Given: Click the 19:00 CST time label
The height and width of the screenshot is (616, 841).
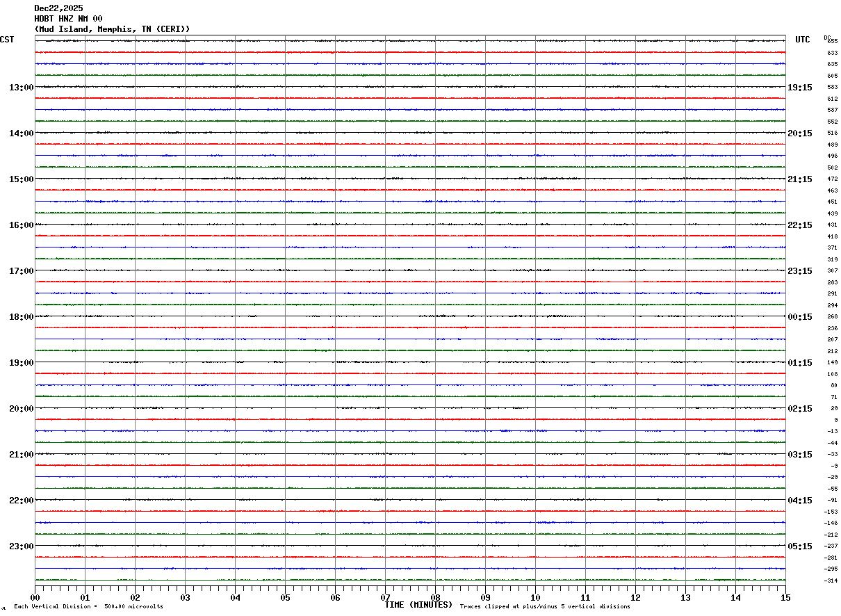Looking at the screenshot, I should coord(21,363).
